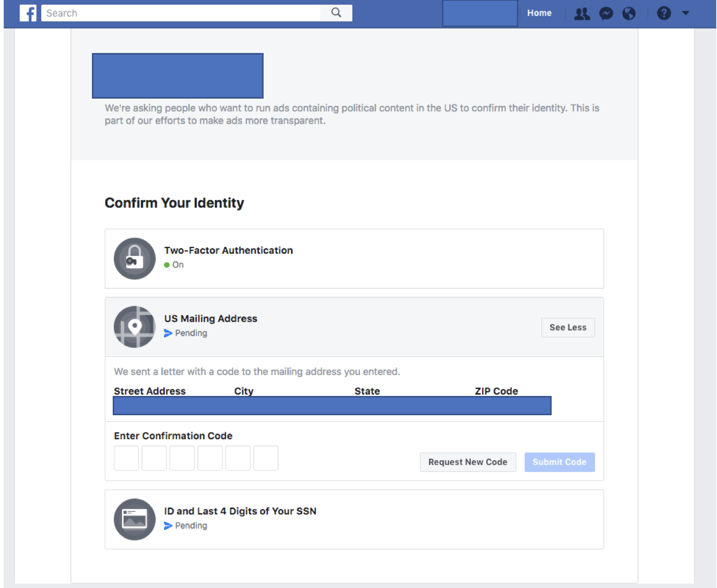
Task: Go to Home in top bar
Action: pos(539,13)
